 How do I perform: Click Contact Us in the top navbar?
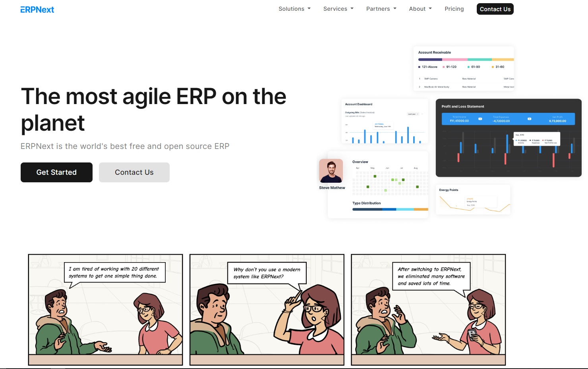(495, 9)
